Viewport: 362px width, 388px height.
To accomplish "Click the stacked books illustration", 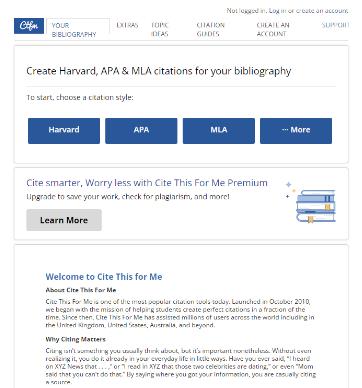I will click(316, 206).
